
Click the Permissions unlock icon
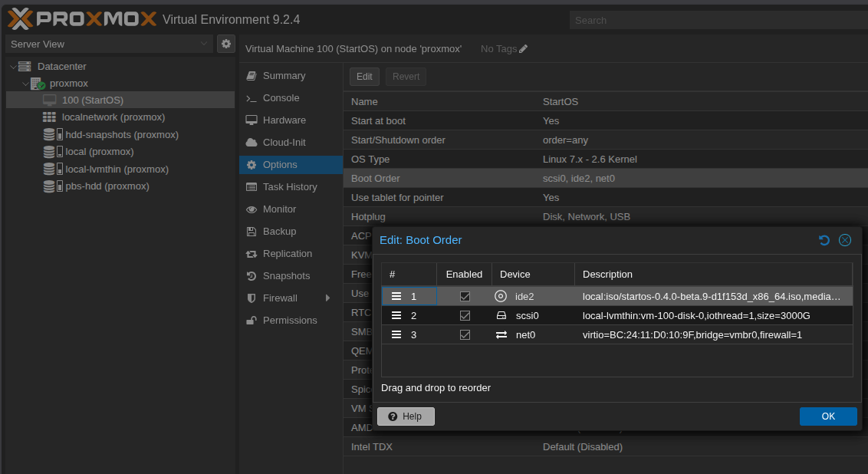pyautogui.click(x=252, y=320)
